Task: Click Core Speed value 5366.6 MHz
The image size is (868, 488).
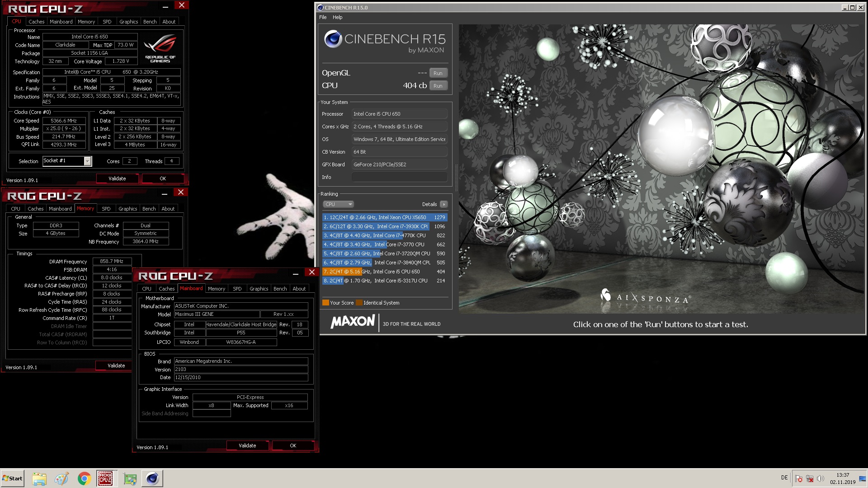Action: (64, 121)
